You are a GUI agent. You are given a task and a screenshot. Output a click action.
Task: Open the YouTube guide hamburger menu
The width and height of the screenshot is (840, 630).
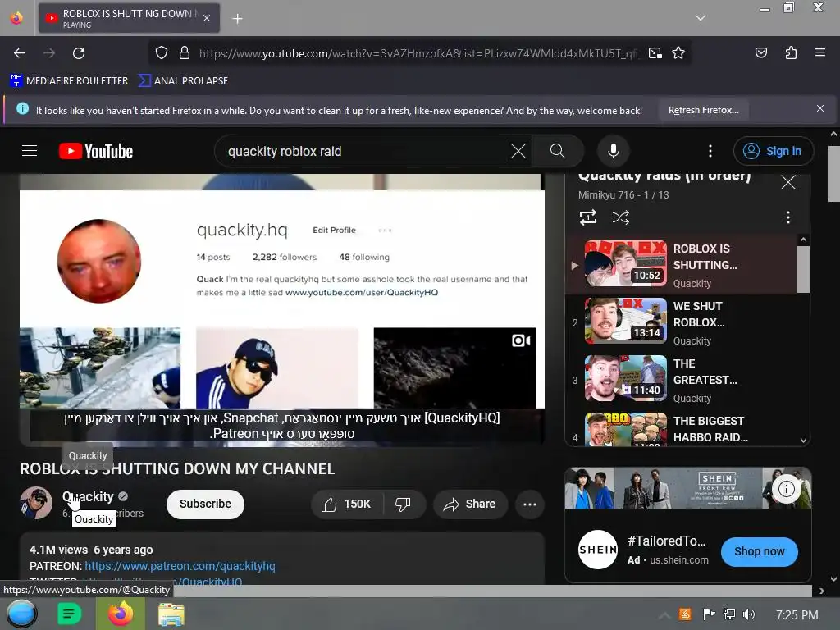30,151
